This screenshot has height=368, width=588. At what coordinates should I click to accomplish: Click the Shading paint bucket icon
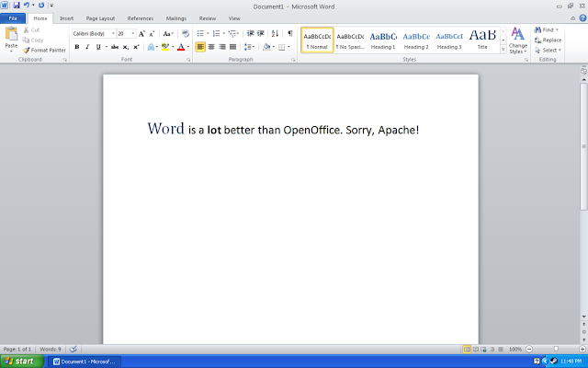266,47
